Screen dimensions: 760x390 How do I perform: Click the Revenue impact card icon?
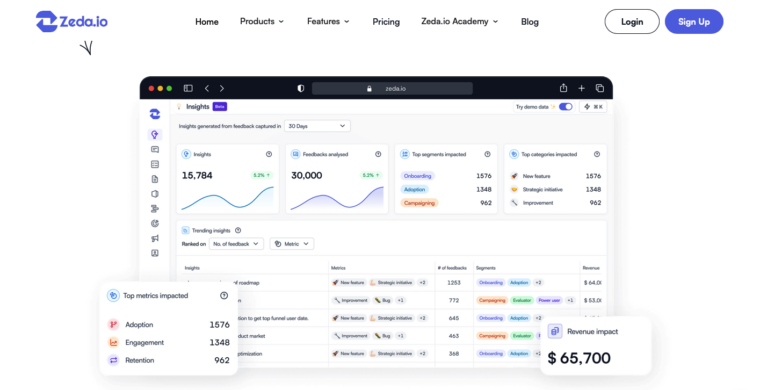[555, 331]
